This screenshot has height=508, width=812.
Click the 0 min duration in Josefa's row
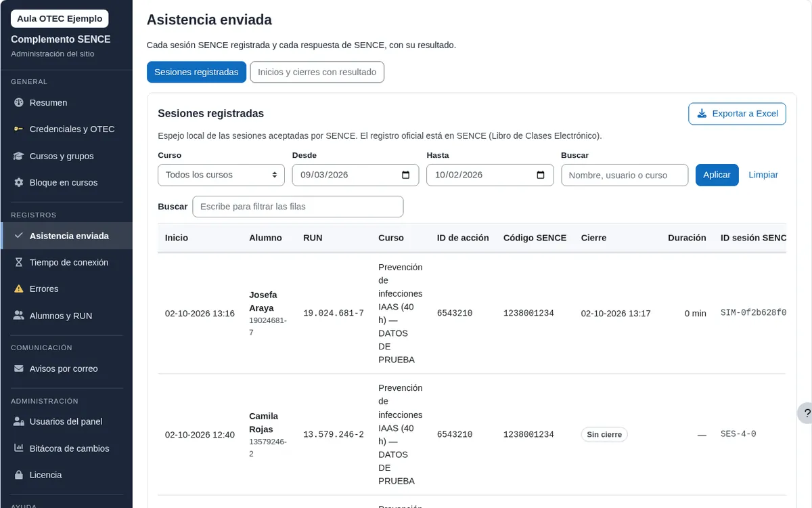pyautogui.click(x=695, y=314)
